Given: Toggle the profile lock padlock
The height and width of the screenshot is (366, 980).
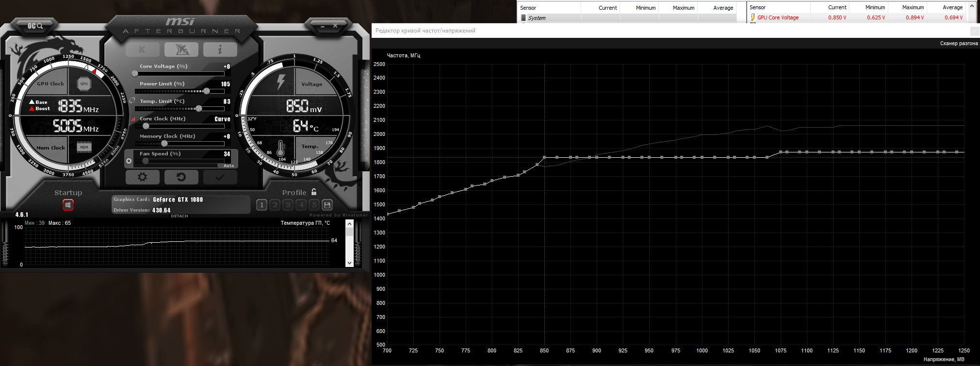Looking at the screenshot, I should tap(314, 192).
